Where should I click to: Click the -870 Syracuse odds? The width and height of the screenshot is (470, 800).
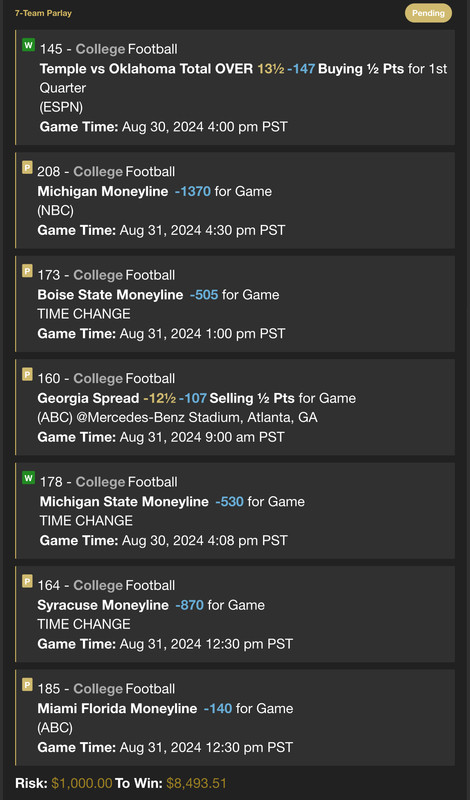[x=189, y=605]
